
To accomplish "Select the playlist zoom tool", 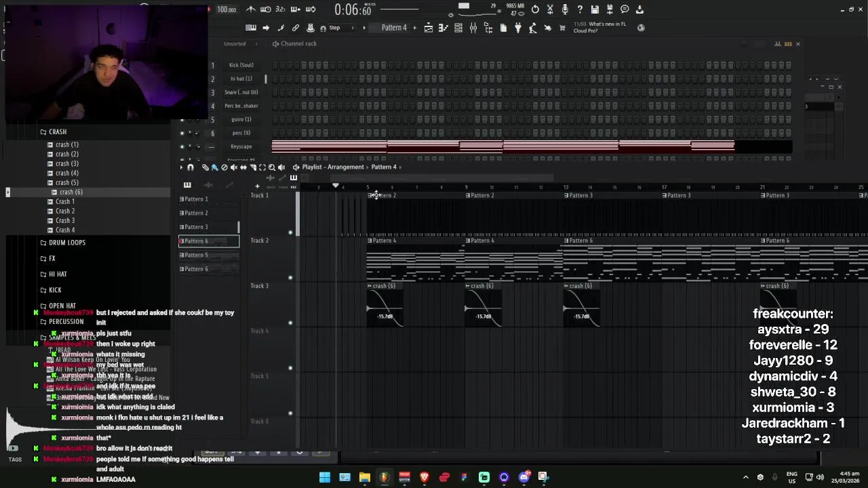I will [x=272, y=167].
